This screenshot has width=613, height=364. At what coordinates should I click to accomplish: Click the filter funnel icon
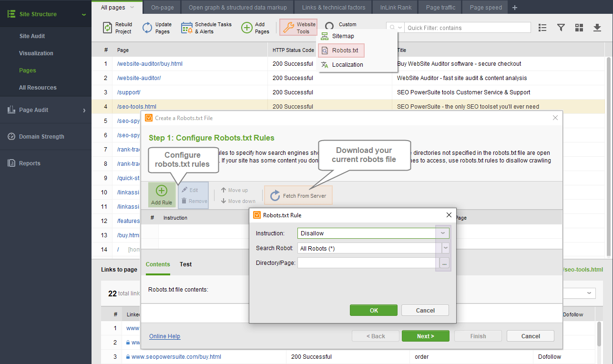click(561, 28)
